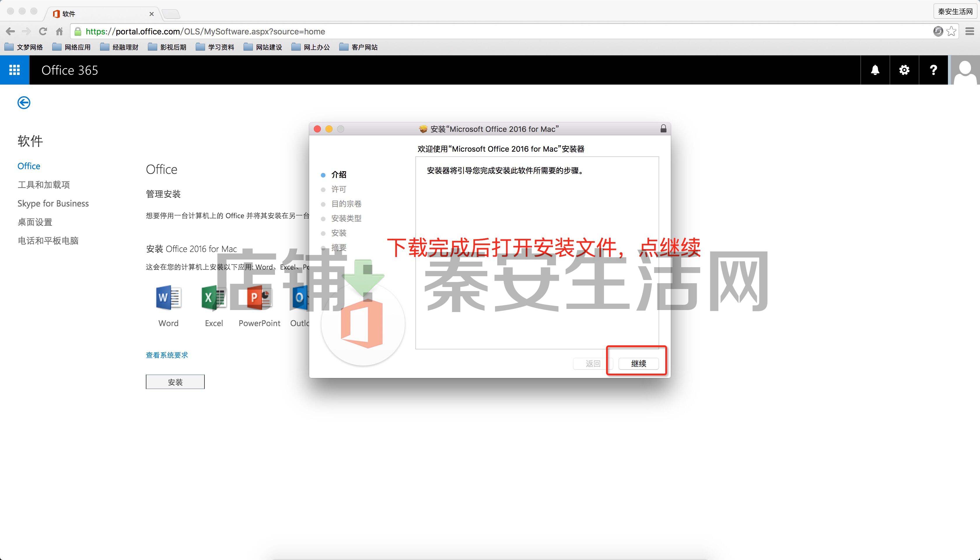Click the 目的宗卷 step in installer

[346, 204]
